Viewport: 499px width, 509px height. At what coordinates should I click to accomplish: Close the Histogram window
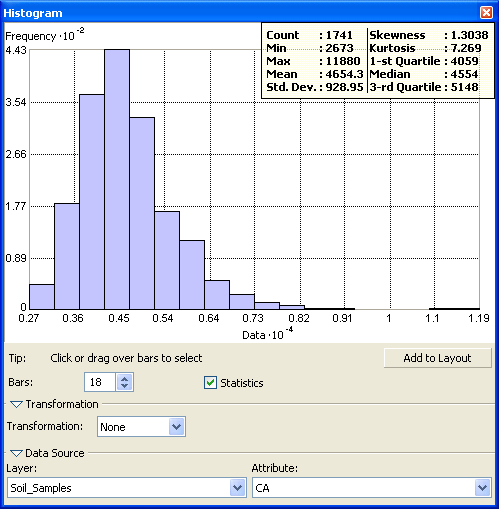click(x=486, y=13)
